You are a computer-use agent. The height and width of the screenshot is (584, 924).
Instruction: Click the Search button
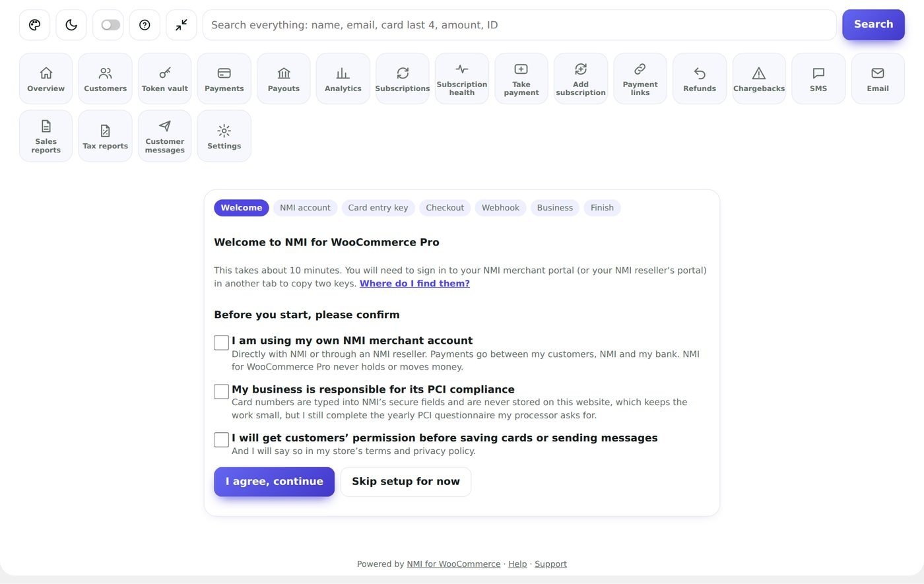(873, 24)
